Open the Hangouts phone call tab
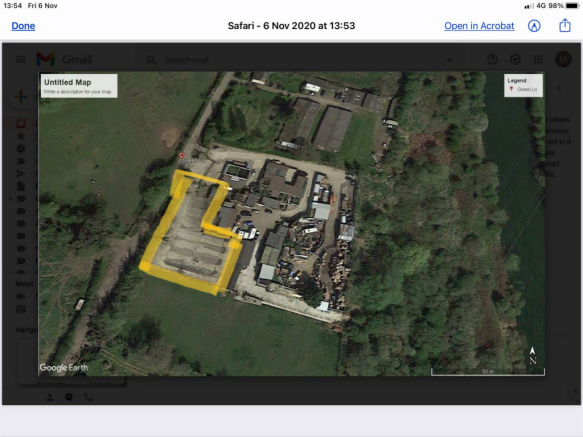 point(88,397)
